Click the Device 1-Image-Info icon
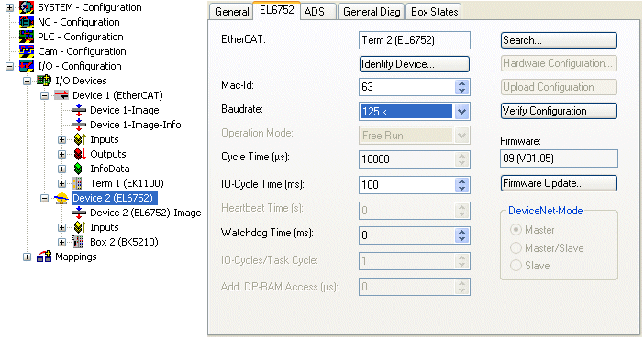This screenshot has height=339, width=644. (79, 125)
